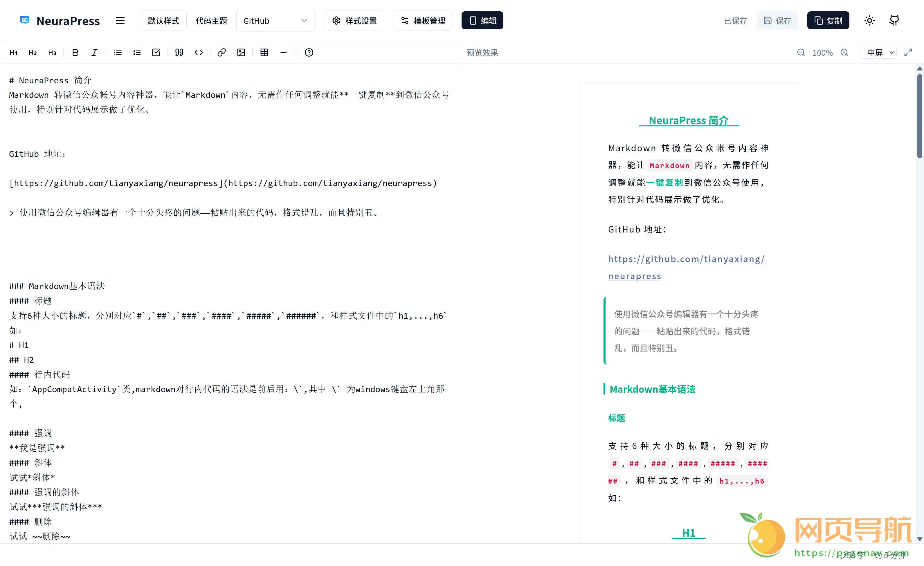Open the github.com/tianyaxiang link in preview
This screenshot has width=924, height=566.
pos(686,259)
